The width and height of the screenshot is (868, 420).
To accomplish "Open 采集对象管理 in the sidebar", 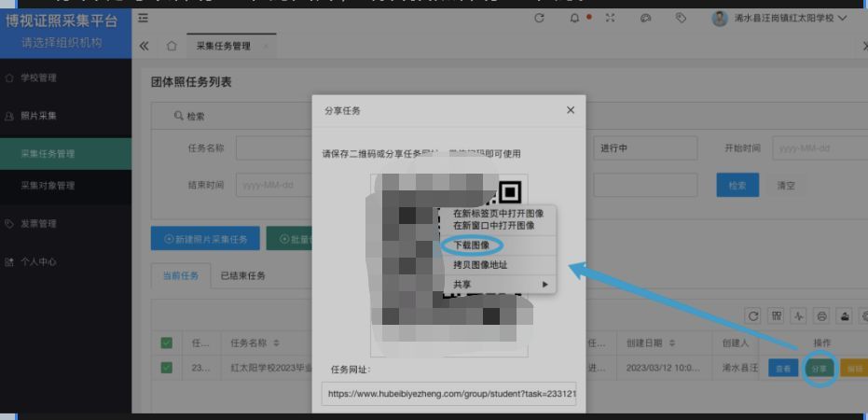I will [66, 186].
